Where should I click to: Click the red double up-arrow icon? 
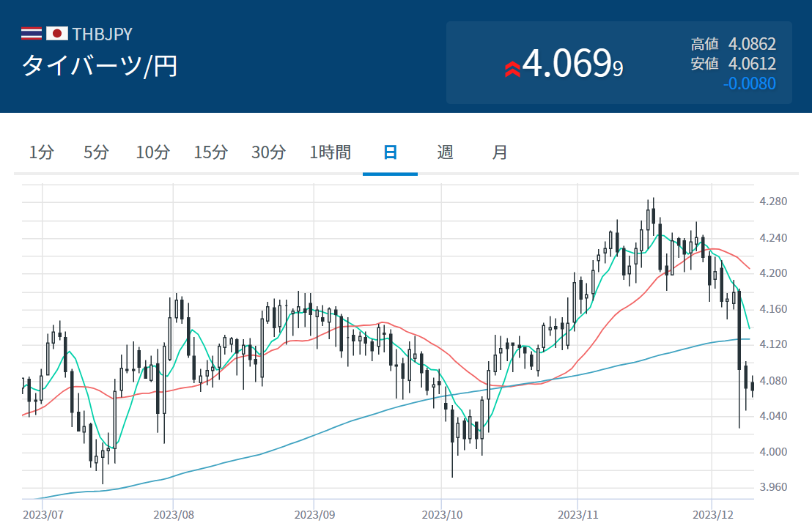(x=512, y=69)
